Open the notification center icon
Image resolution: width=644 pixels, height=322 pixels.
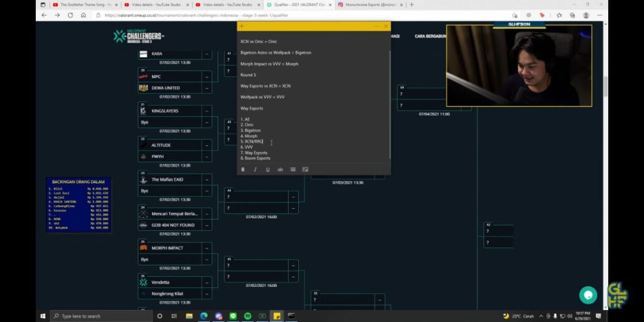598,316
